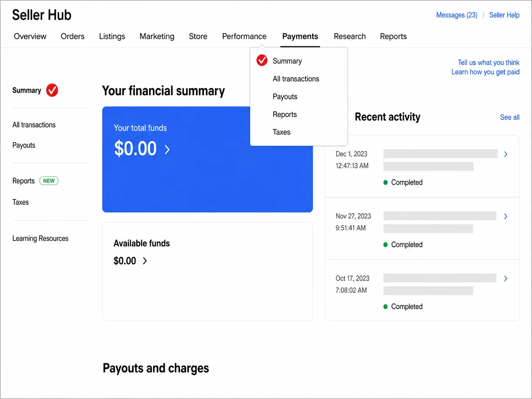
Task: Open the Research tab
Action: (x=350, y=36)
